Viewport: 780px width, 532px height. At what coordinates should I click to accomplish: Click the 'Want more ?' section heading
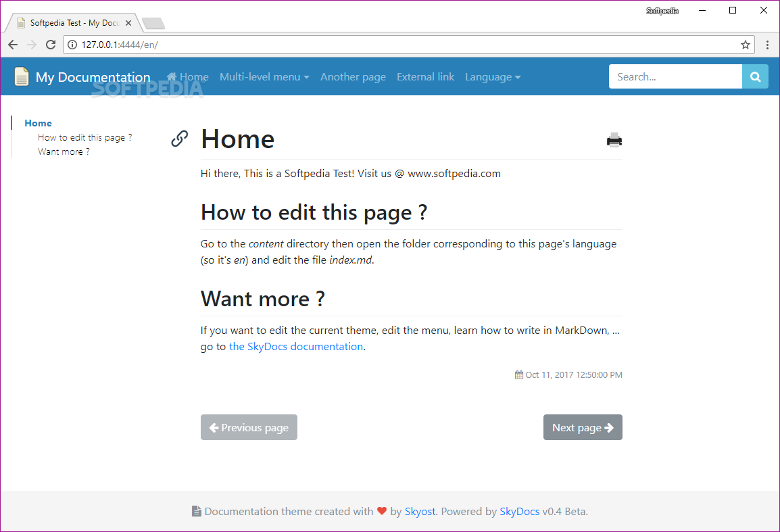(x=263, y=299)
